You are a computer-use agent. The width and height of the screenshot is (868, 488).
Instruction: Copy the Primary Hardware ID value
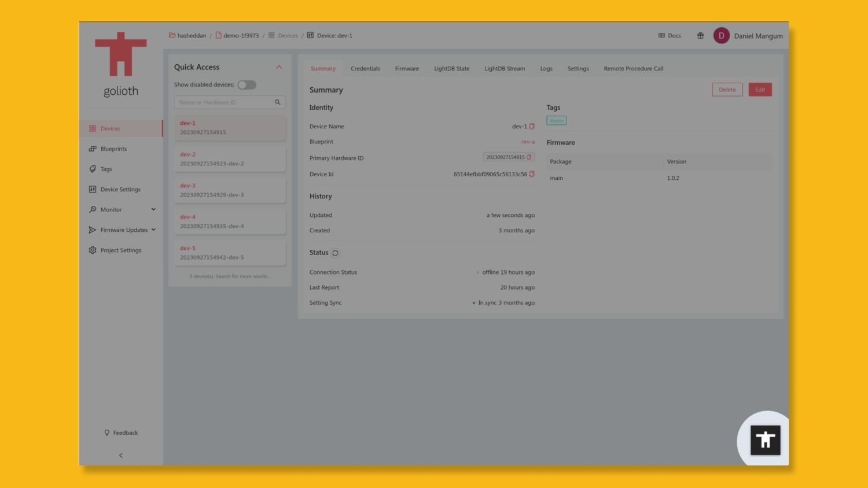529,157
